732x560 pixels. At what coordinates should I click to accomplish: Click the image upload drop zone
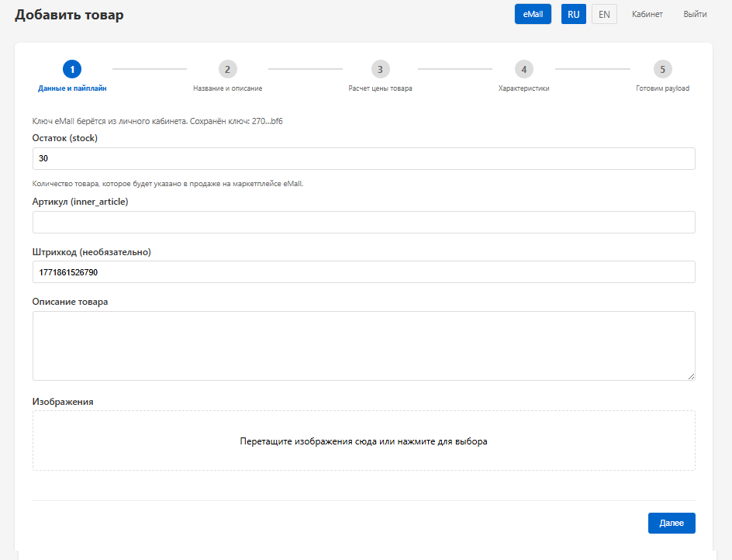click(364, 441)
